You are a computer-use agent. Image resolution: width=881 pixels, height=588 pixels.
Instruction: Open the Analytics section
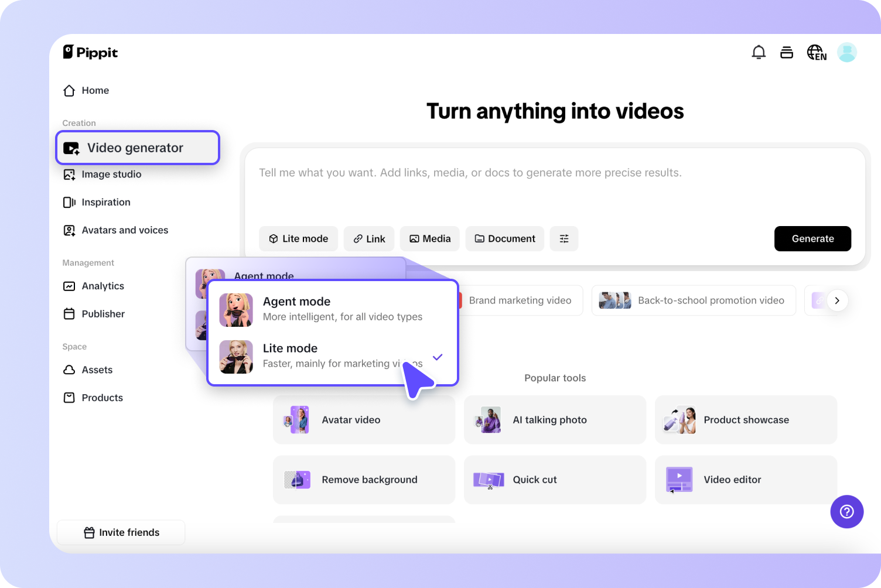[94, 286]
